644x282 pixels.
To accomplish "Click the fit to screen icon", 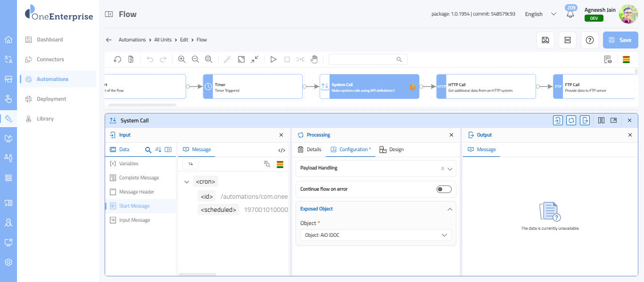I will click(241, 59).
